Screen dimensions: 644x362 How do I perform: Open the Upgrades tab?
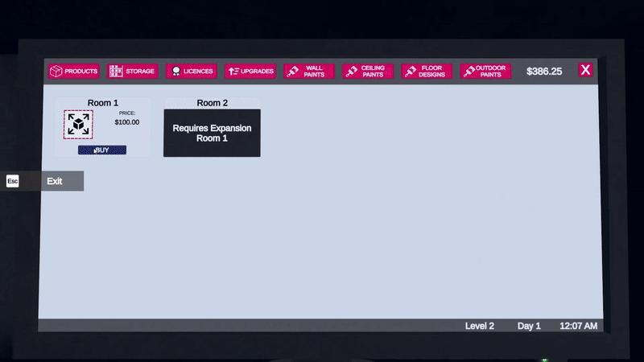(x=250, y=72)
